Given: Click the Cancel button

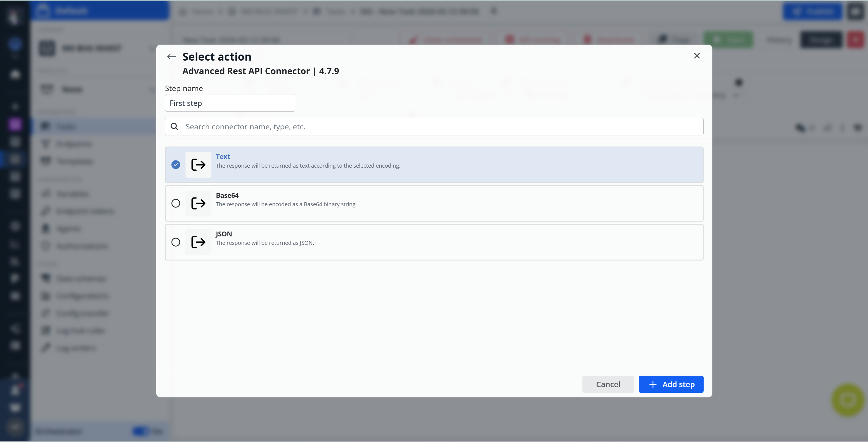Looking at the screenshot, I should point(607,384).
